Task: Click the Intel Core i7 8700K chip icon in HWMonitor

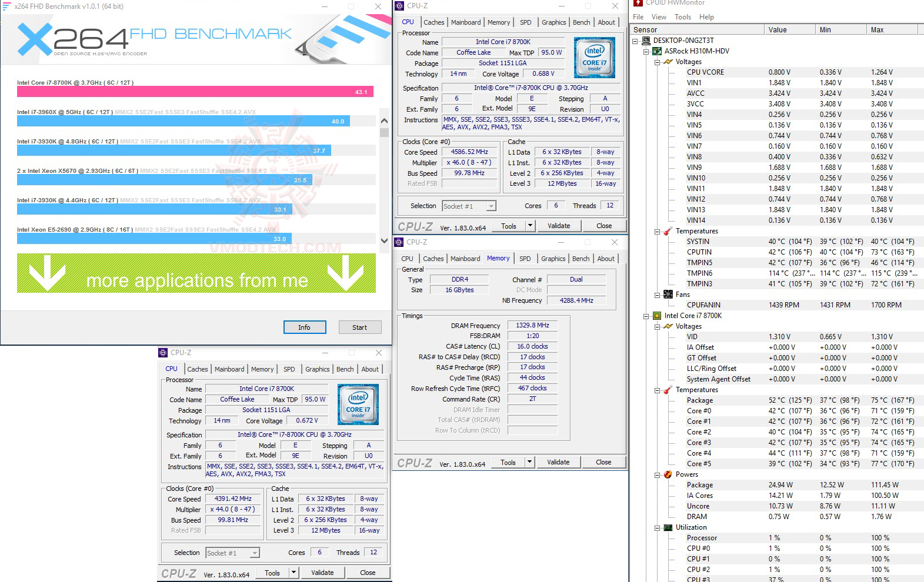Action: pos(657,316)
